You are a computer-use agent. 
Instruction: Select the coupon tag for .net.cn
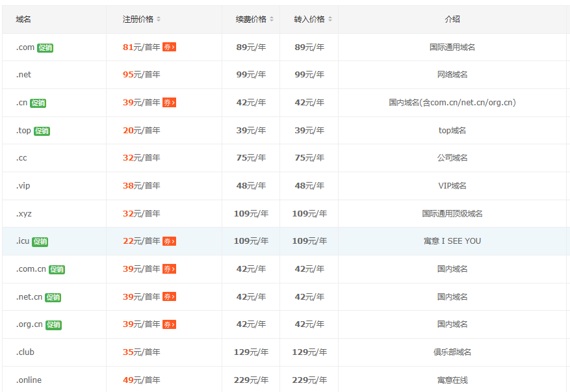(x=169, y=296)
